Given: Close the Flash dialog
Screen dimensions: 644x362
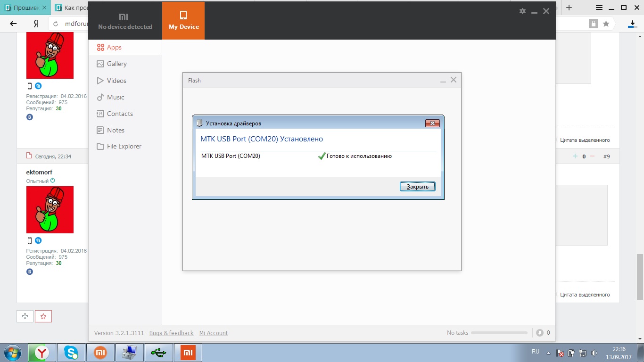Looking at the screenshot, I should tap(454, 80).
